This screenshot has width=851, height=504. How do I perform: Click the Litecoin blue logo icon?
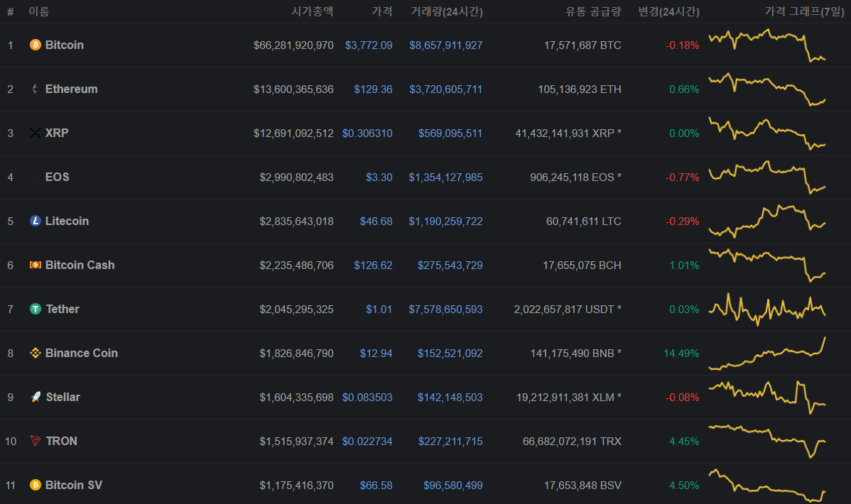coord(36,221)
